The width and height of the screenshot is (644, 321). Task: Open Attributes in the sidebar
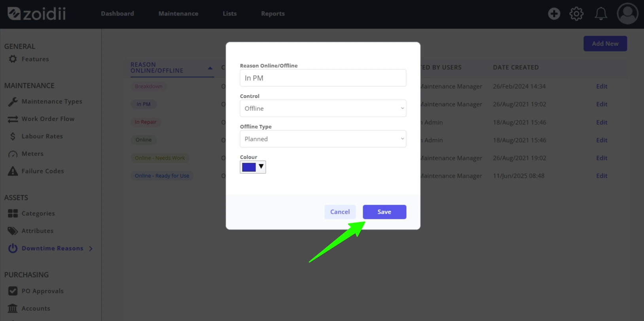(38, 231)
